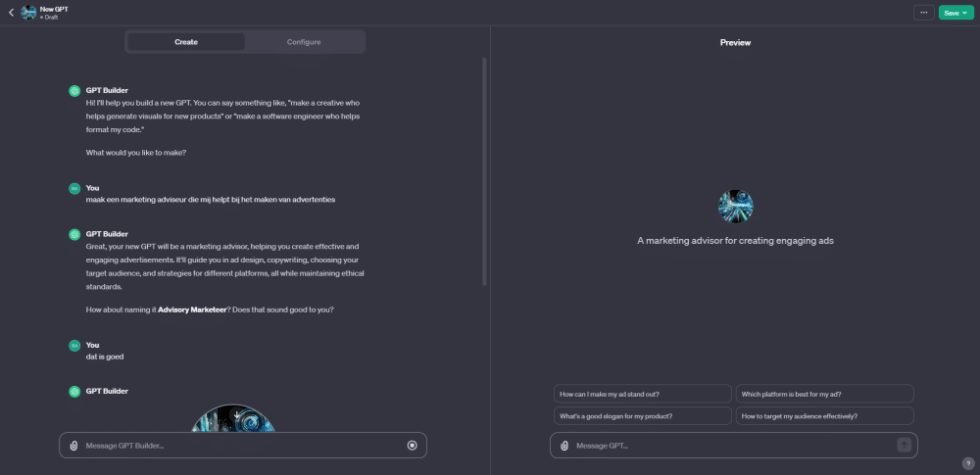The width and height of the screenshot is (980, 475).
Task: Choose 'What's a good slogan for my product?'
Action: 643,415
